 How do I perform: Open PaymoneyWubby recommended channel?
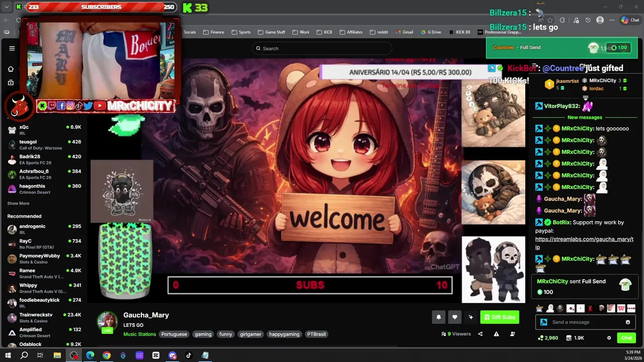[x=44, y=258]
